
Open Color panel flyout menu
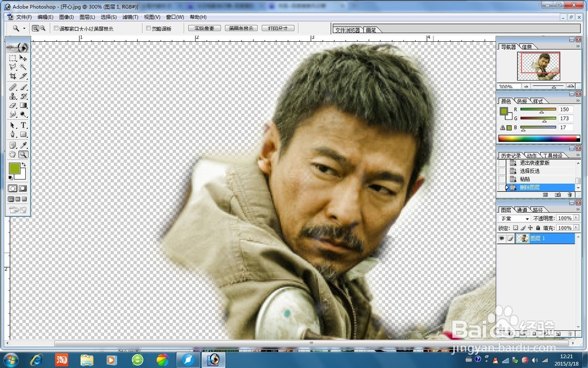578,101
